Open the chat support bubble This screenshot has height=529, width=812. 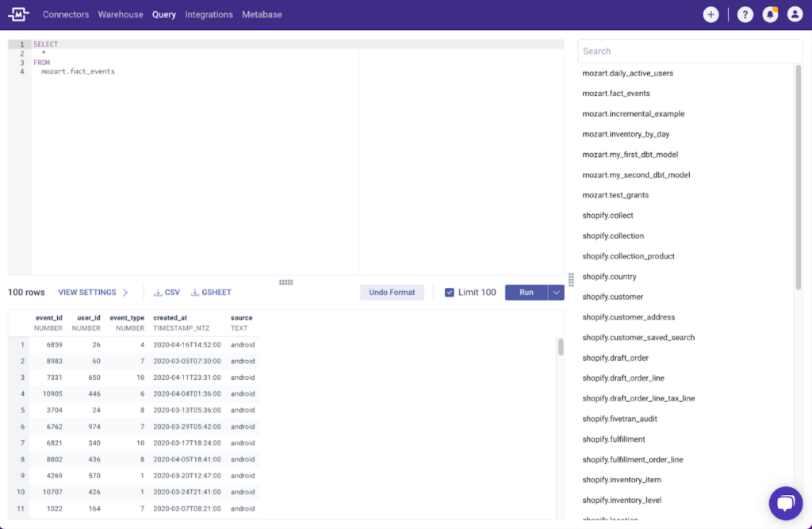785,503
